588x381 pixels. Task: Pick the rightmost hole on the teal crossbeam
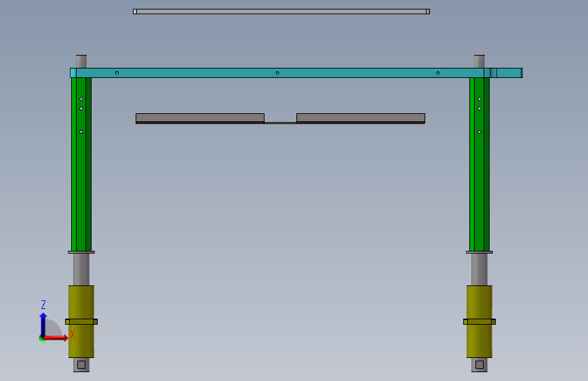438,73
